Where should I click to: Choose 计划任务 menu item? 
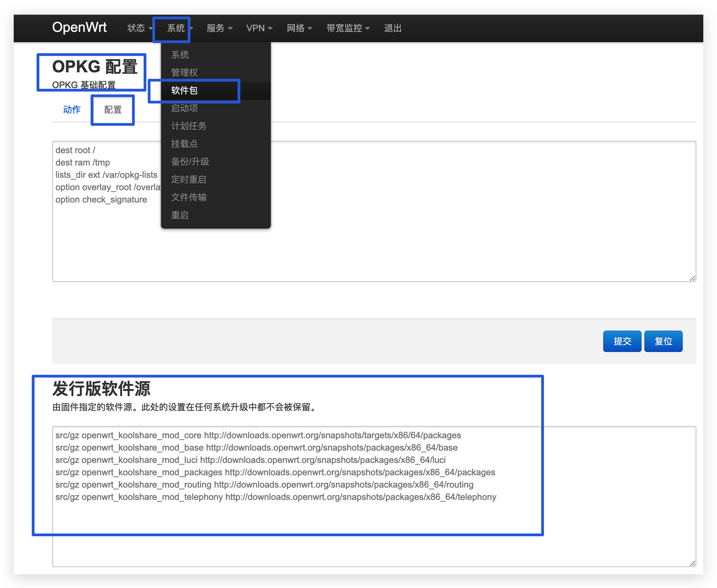(189, 126)
